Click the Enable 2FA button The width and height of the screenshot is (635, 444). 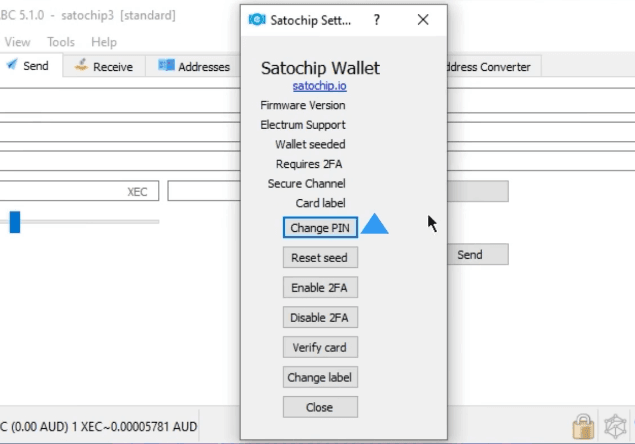[319, 288]
